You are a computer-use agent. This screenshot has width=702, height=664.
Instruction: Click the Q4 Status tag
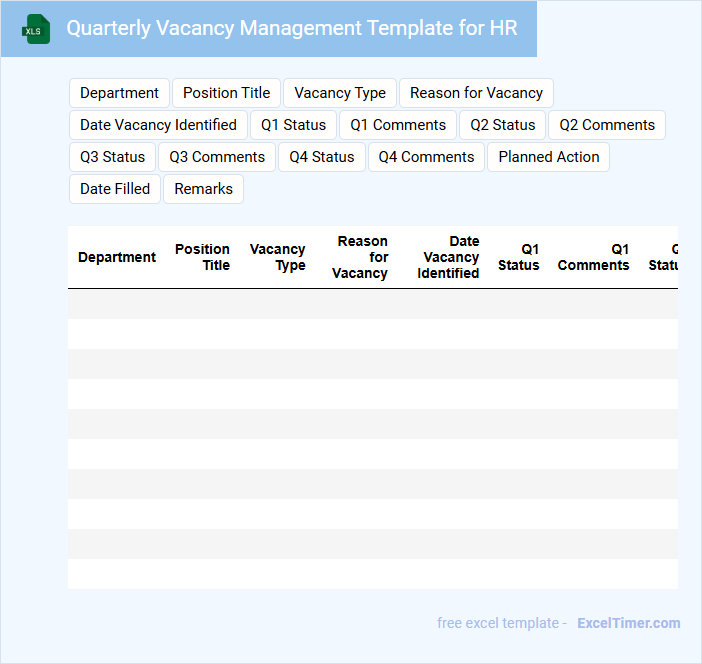(x=322, y=157)
